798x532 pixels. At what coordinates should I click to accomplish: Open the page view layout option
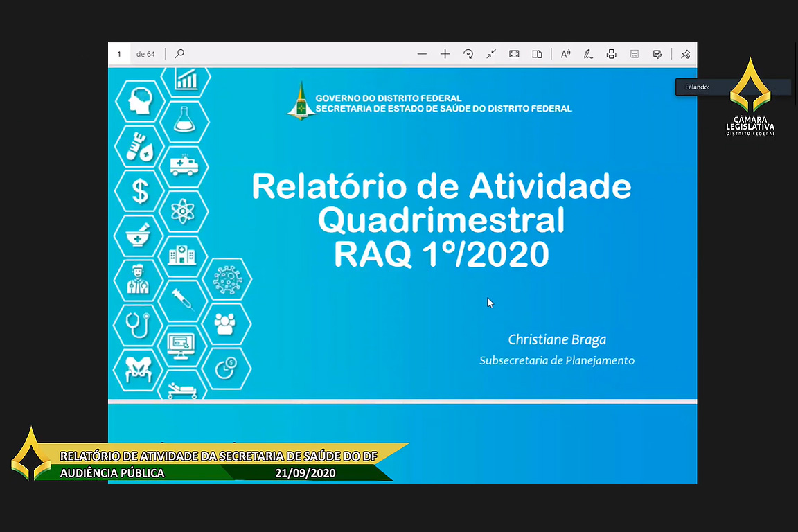click(x=537, y=54)
